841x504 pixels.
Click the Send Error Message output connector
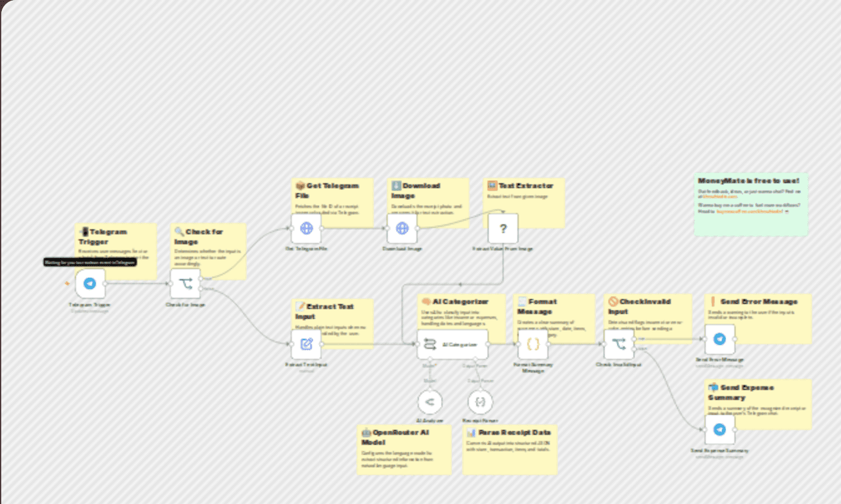[735, 339]
